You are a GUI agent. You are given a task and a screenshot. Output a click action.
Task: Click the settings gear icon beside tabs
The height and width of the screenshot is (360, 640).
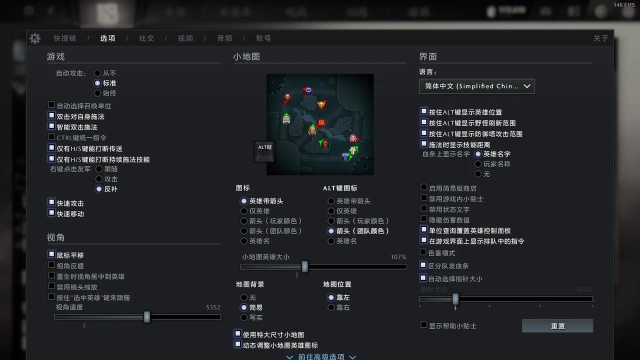pos(35,38)
